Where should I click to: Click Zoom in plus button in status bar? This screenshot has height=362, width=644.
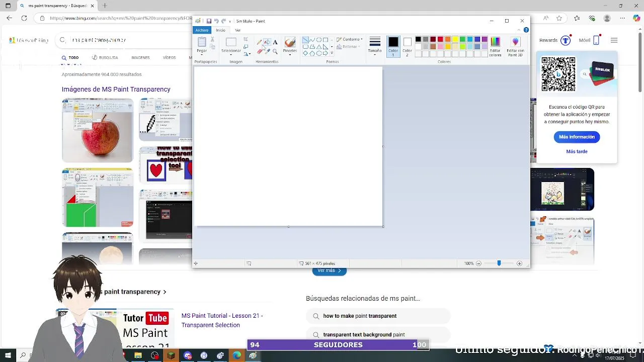[519, 263]
